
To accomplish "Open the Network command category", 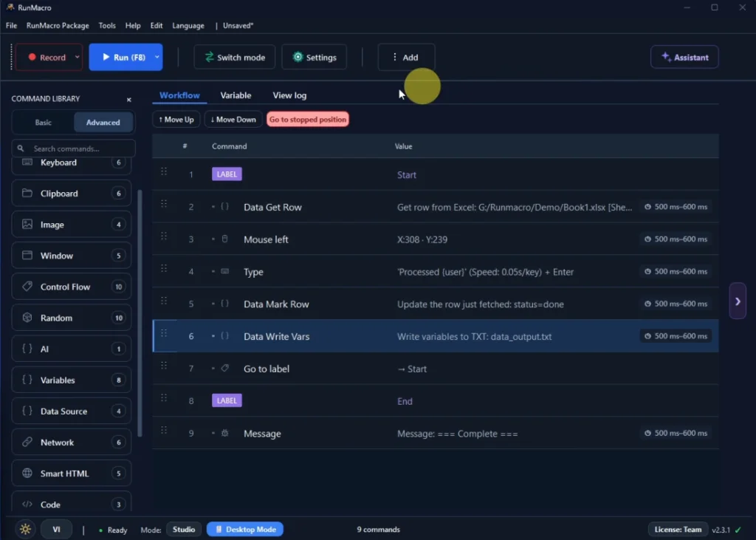I will [x=72, y=442].
